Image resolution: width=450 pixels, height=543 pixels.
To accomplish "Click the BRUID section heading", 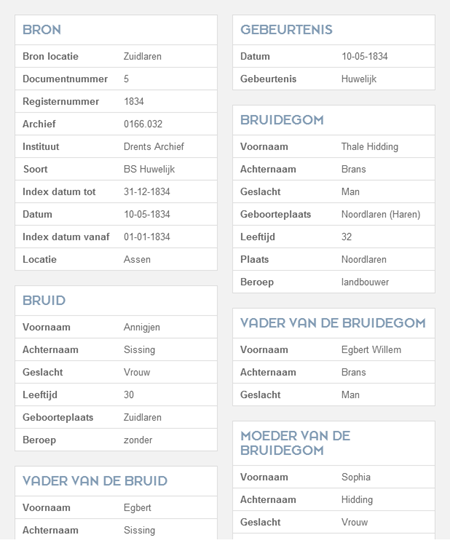I will (44, 301).
